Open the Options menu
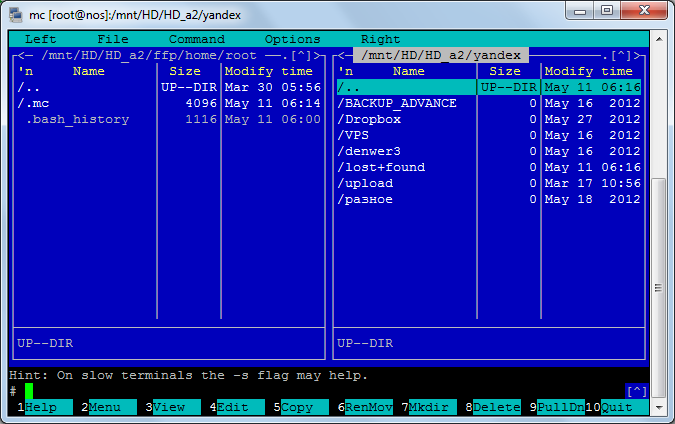Screen dimensions: 675x424 (292, 39)
